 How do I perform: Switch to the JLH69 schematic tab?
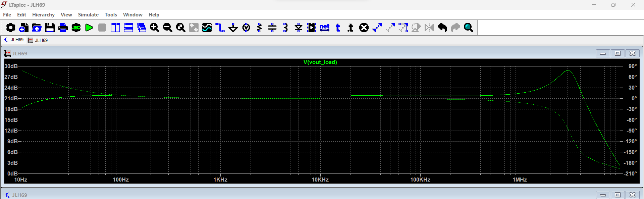pyautogui.click(x=14, y=40)
